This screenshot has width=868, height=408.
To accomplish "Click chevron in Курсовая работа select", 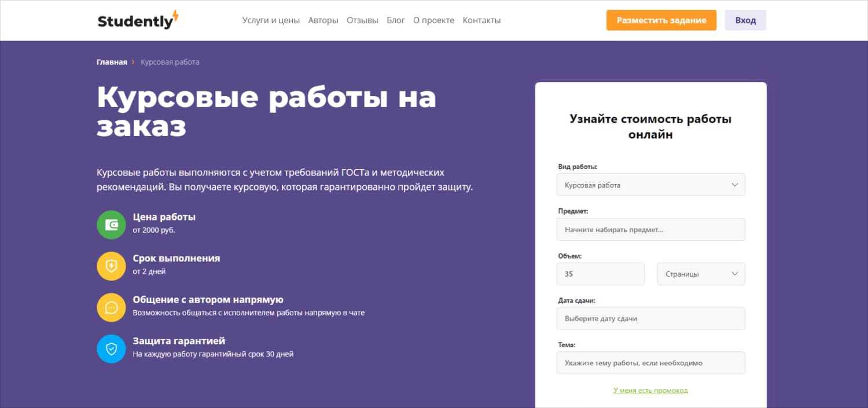I will (734, 185).
